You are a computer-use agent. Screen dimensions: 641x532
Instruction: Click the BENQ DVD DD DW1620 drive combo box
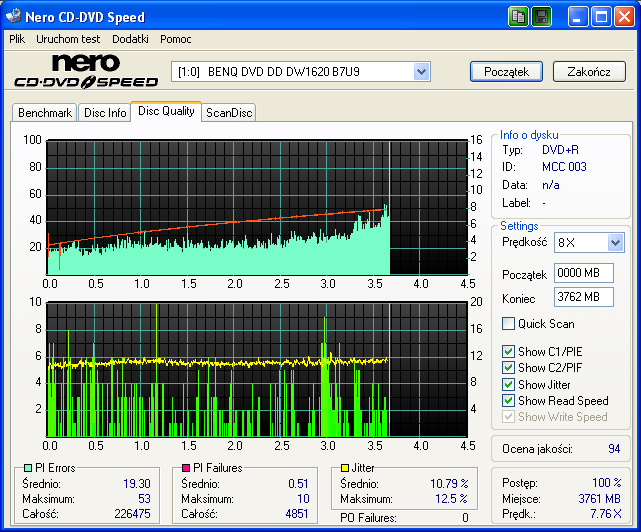(x=300, y=72)
